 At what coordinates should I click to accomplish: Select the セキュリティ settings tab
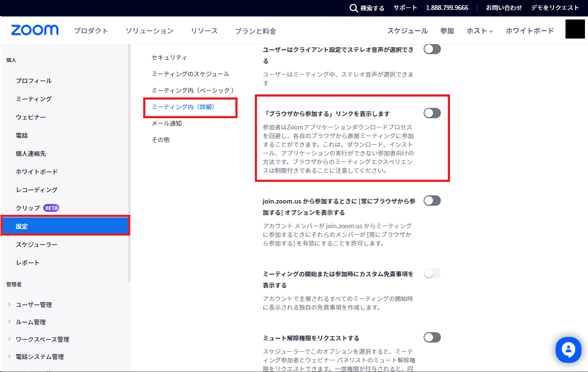tap(169, 57)
